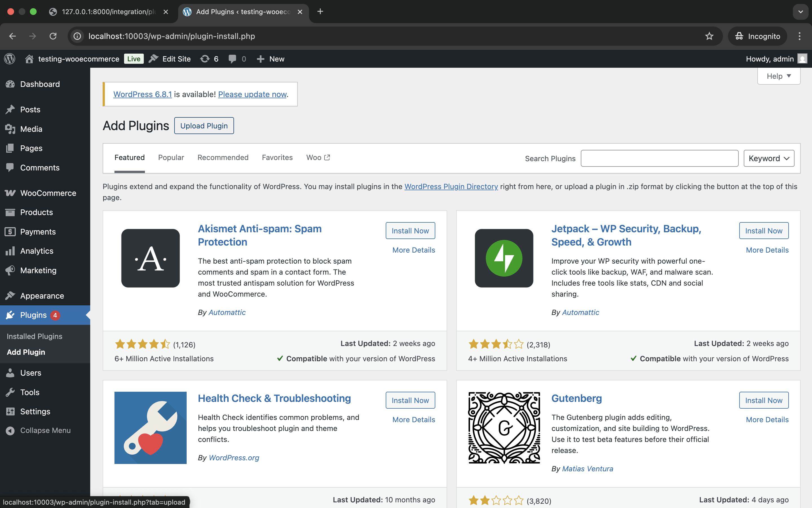The image size is (812, 508).
Task: Click the Edit Site item in the admin bar
Action: (x=170, y=59)
